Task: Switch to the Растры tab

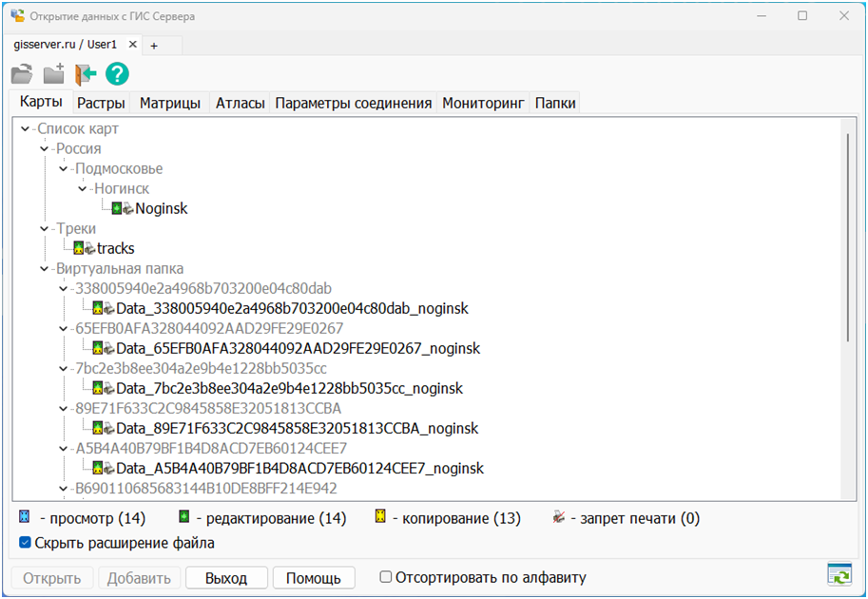Action: pos(101,104)
